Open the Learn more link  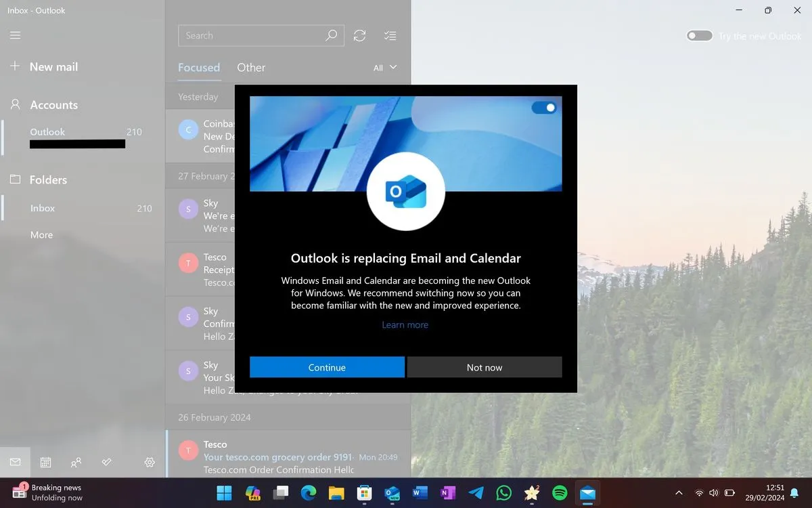[405, 324]
